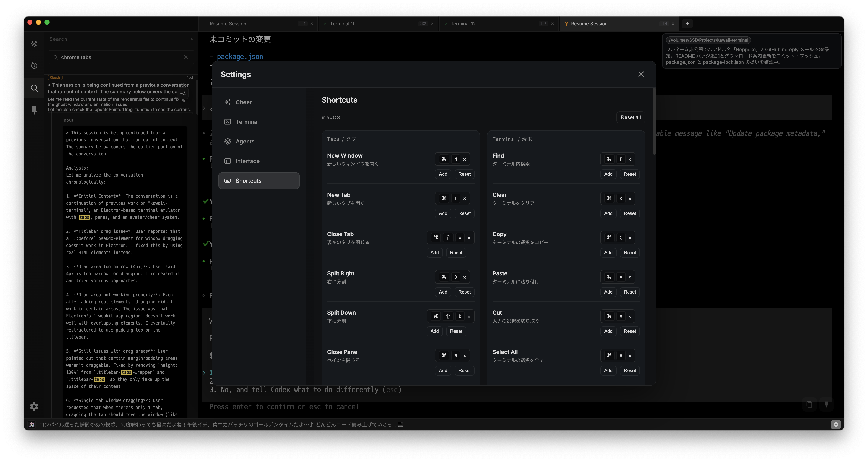Switch to the Terminal 12 tab
The height and width of the screenshot is (462, 868).
[463, 23]
